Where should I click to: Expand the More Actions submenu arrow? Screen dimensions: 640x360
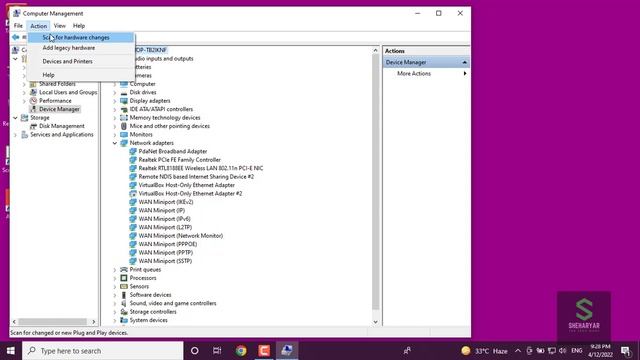click(x=465, y=73)
